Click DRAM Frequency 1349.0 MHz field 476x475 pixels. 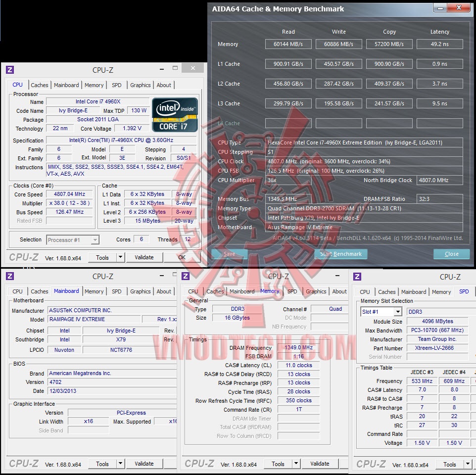(x=299, y=347)
